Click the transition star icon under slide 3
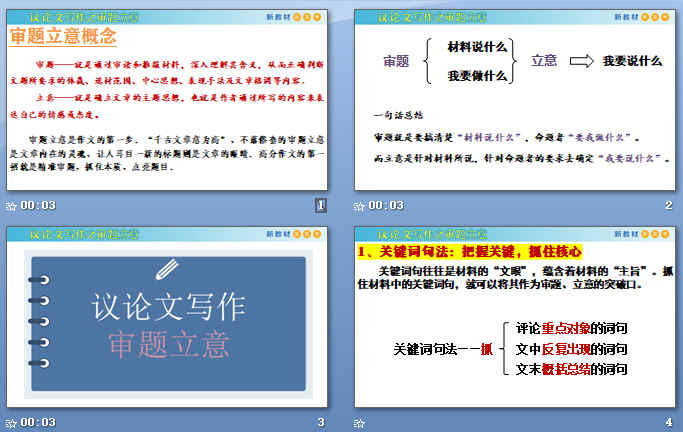This screenshot has width=683, height=432. (x=11, y=422)
